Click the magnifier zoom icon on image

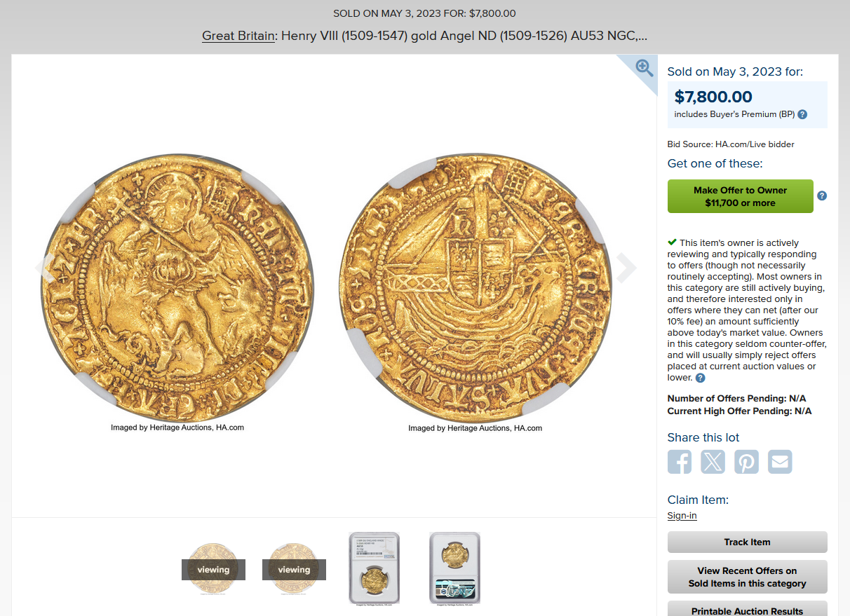[x=644, y=67]
